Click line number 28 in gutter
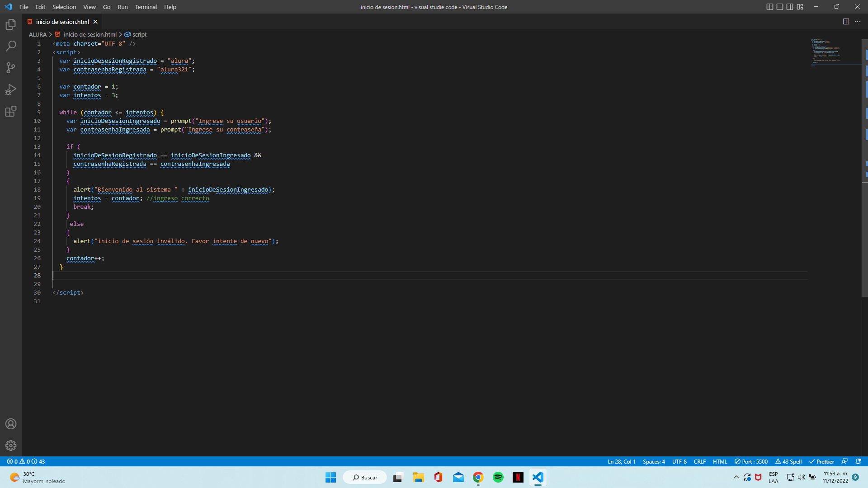The image size is (868, 488). click(x=37, y=275)
